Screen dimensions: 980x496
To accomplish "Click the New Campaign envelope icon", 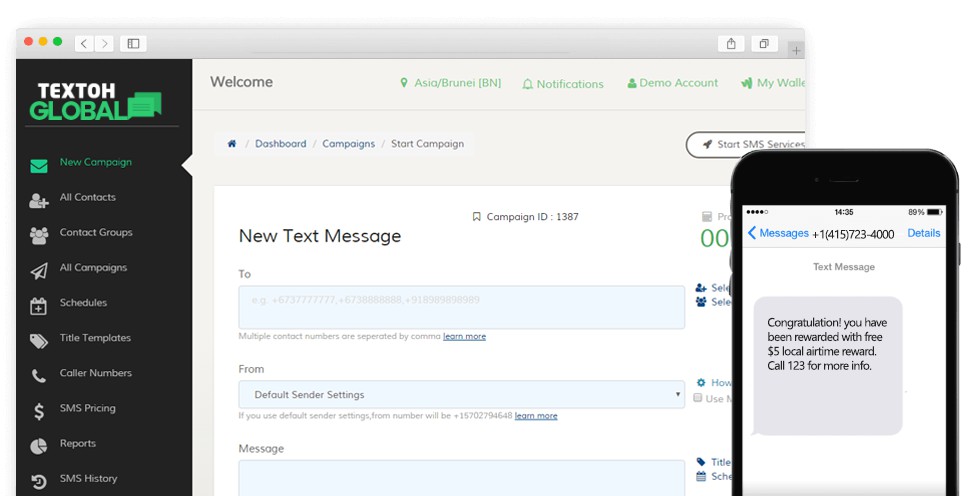I will [39, 166].
